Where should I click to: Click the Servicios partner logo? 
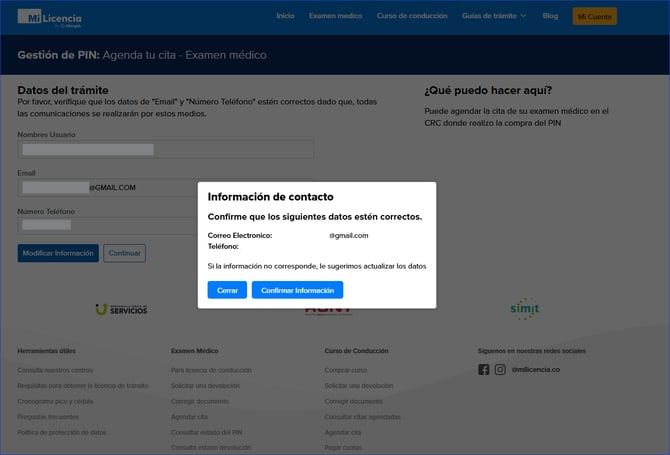(121, 310)
